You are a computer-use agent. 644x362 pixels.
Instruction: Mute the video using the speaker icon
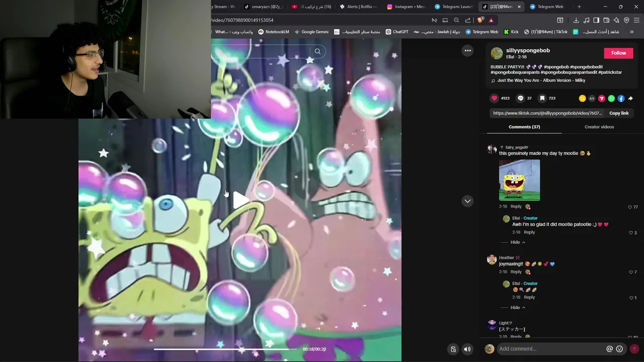click(x=467, y=349)
